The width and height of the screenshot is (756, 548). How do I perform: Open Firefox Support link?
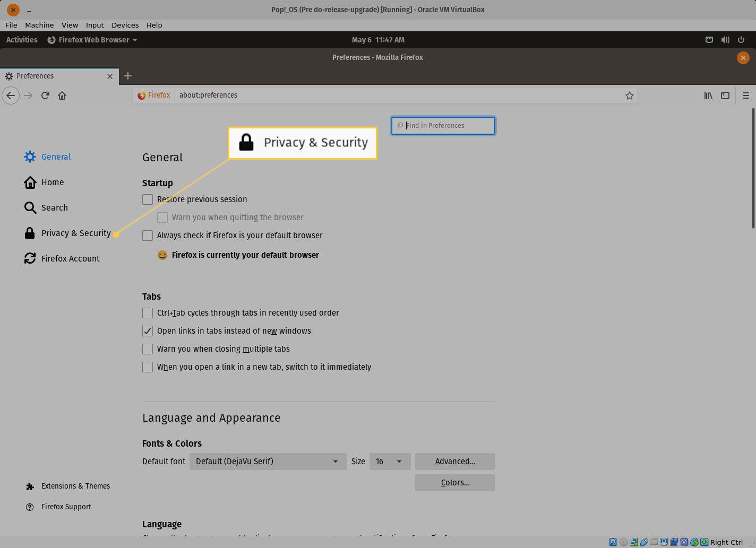coord(58,507)
